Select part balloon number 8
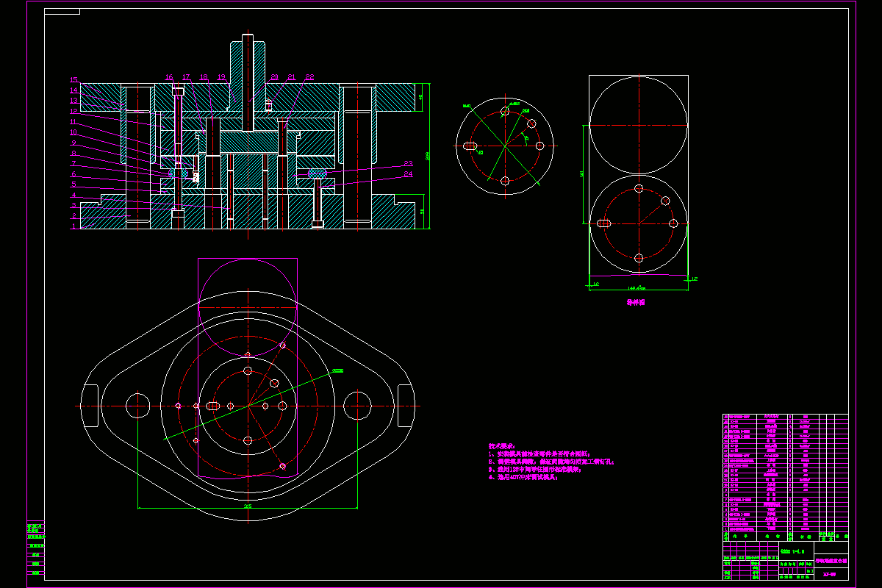 73,153
